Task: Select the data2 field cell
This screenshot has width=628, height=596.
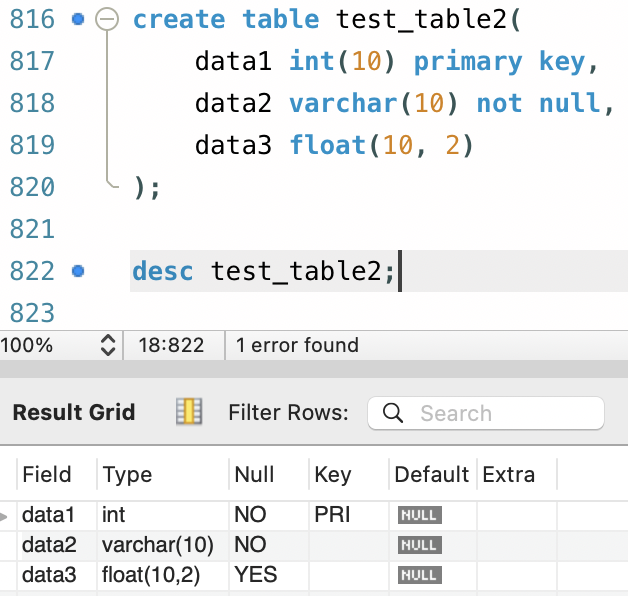Action: point(57,545)
